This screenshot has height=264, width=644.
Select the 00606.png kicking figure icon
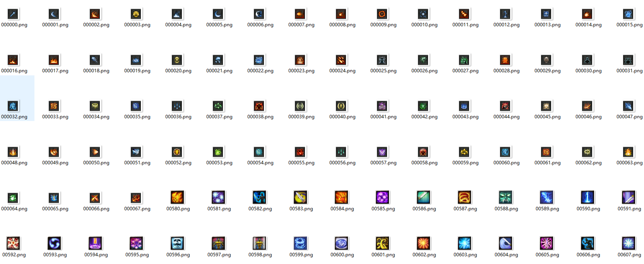[587, 244]
